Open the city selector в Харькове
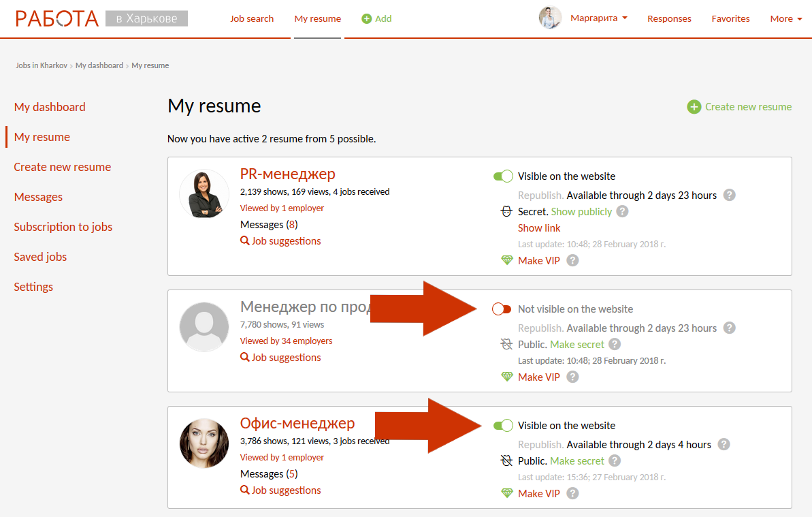The image size is (812, 517). (146, 18)
